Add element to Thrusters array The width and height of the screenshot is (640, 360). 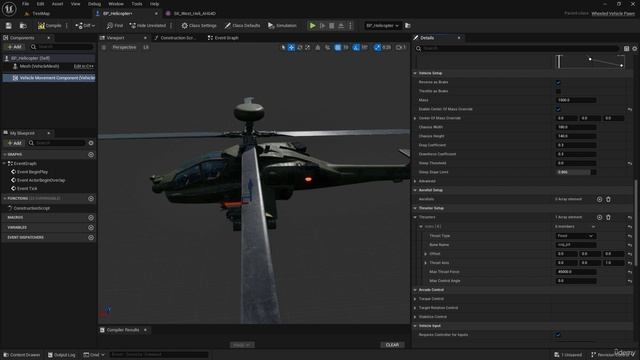(599, 218)
